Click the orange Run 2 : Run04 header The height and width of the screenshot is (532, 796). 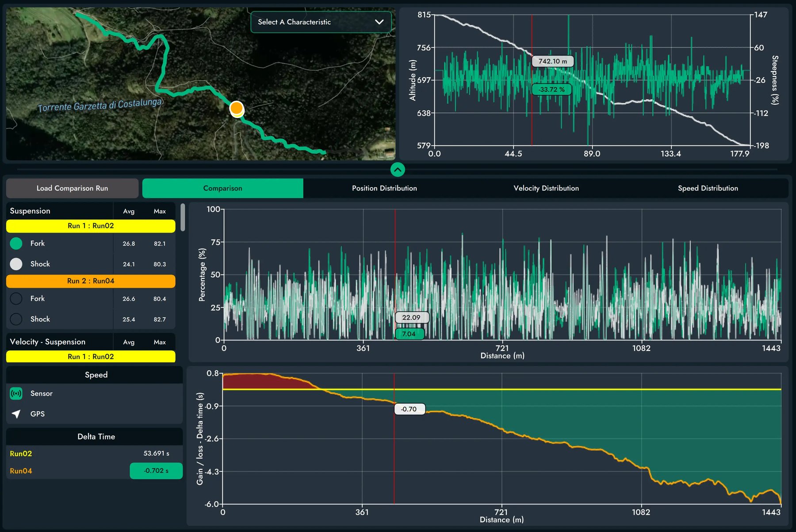point(91,281)
